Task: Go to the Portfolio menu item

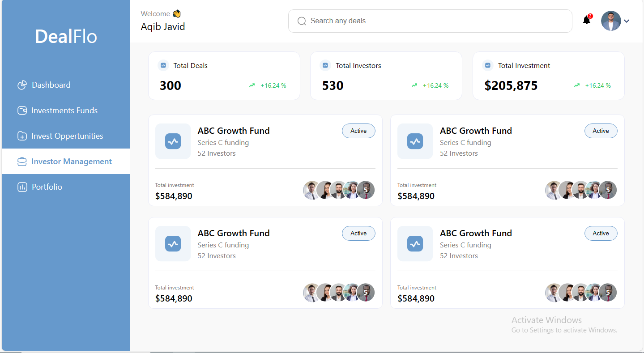Action: 47,187
